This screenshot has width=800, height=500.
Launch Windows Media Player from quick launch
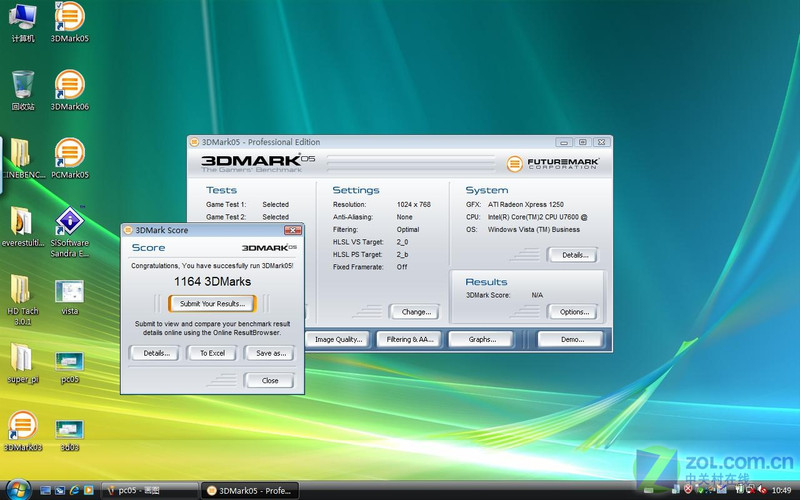click(x=88, y=490)
